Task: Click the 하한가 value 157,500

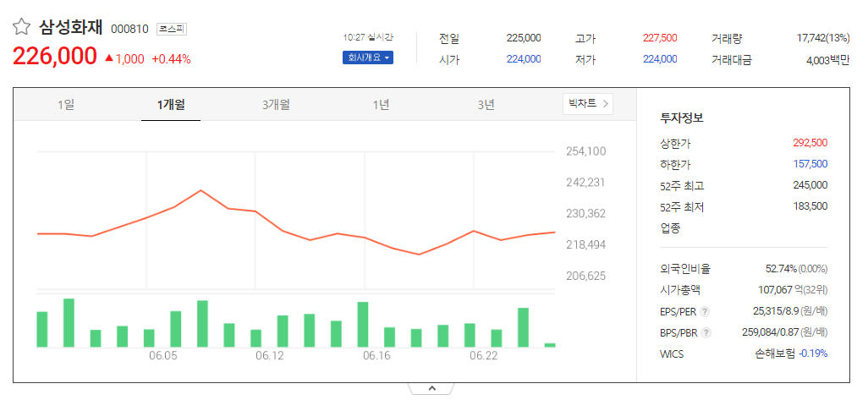Action: (x=810, y=164)
